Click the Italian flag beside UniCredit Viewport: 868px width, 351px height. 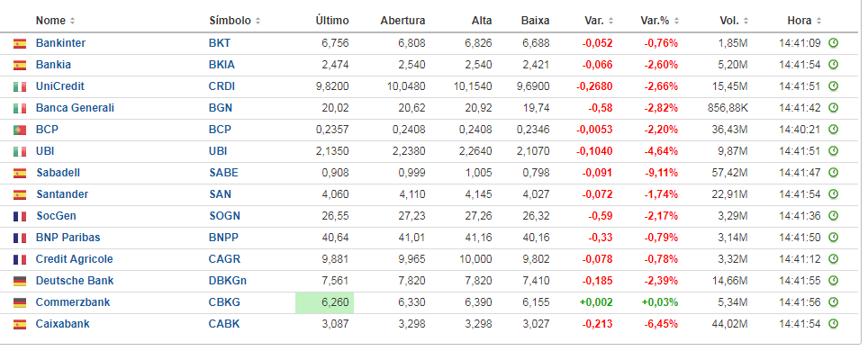point(20,87)
